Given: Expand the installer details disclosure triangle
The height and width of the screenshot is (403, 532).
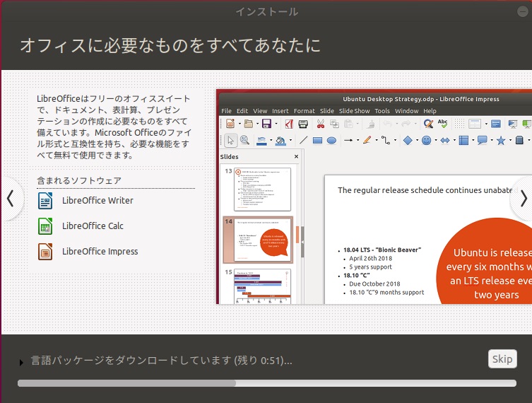Looking at the screenshot, I should point(21,362).
